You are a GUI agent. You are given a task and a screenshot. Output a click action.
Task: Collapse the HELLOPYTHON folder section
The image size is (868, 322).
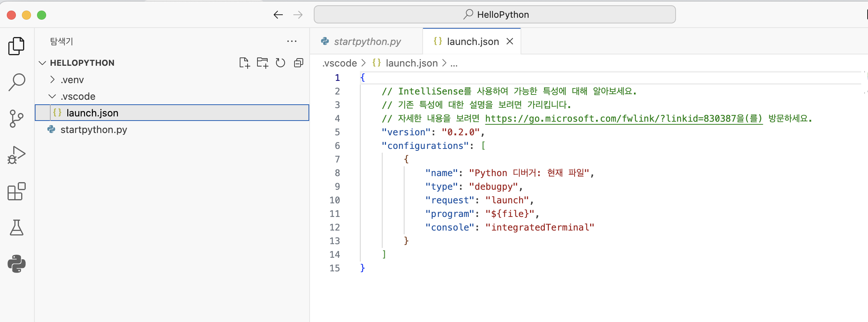[42, 63]
